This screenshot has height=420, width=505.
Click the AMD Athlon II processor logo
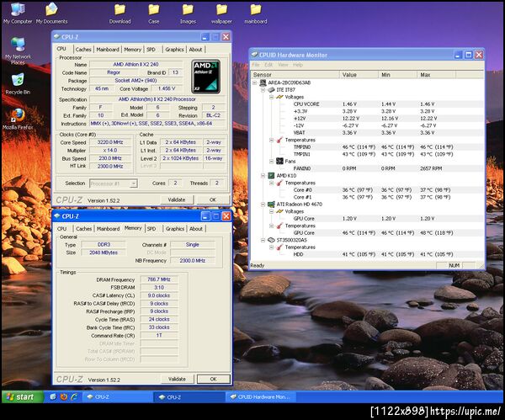(x=206, y=77)
